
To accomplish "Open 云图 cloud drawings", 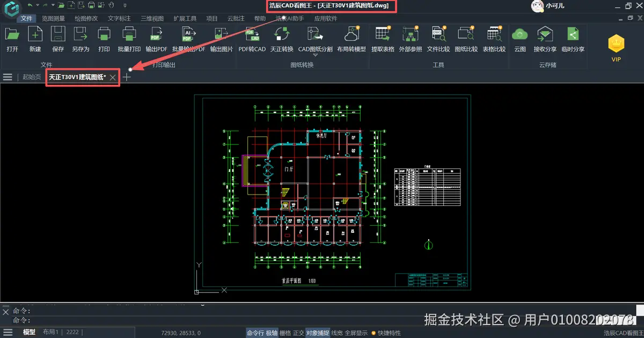I will pyautogui.click(x=520, y=39).
